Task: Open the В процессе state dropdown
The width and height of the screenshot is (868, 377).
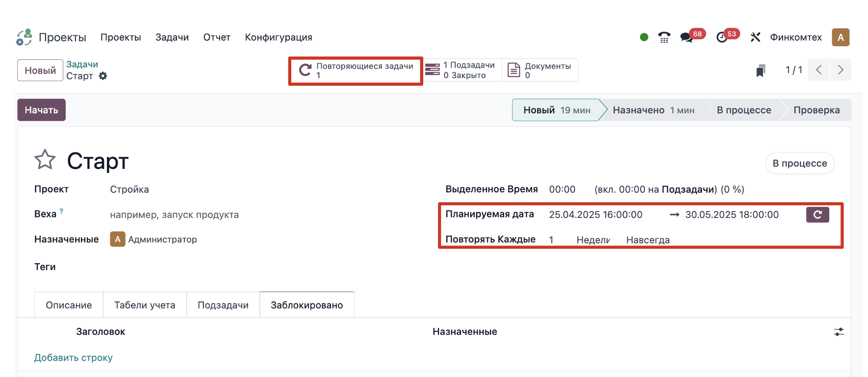Action: pos(800,163)
